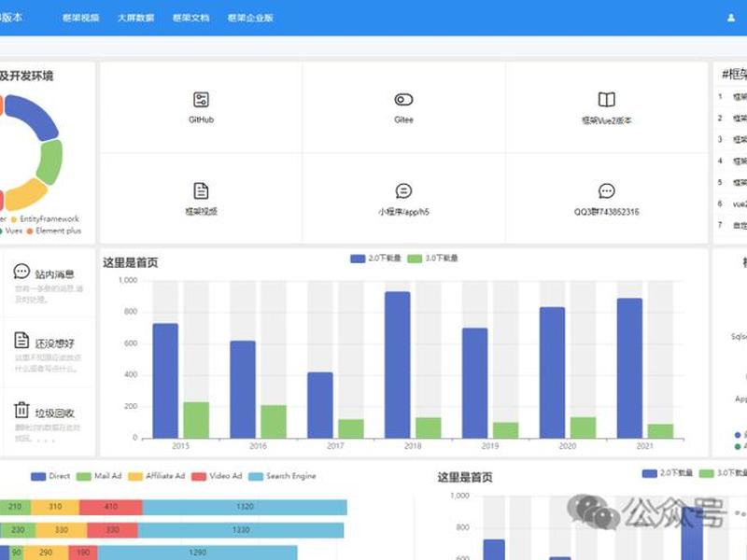This screenshot has height=560, width=747.
Task: Open 框架视频 in the top navigation
Action: (80, 18)
